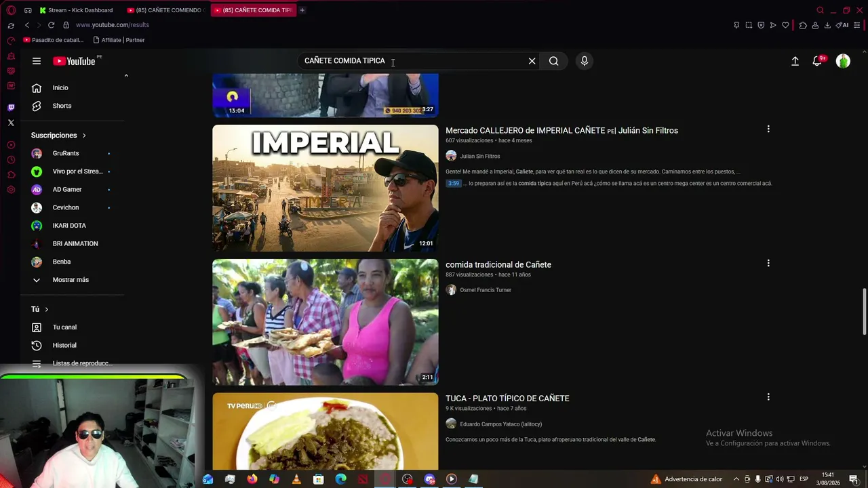Open options menu for Mercado CALLEJERO video
The image size is (868, 488).
(768, 129)
